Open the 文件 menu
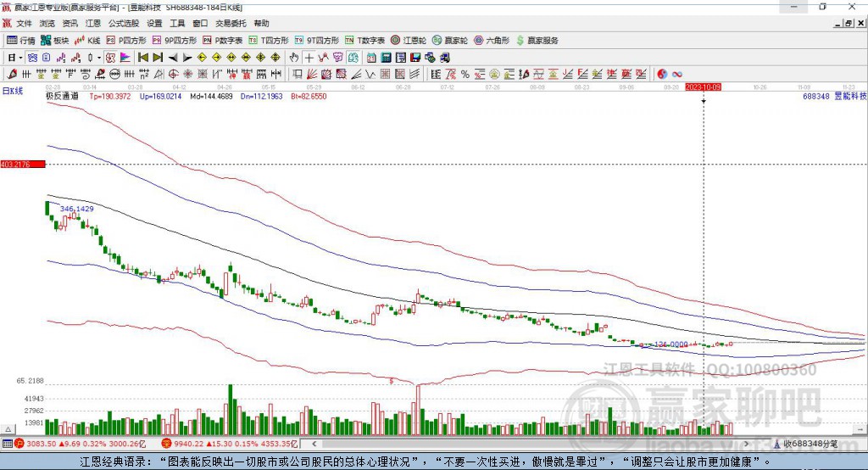Image resolution: width=868 pixels, height=470 pixels. click(x=24, y=23)
